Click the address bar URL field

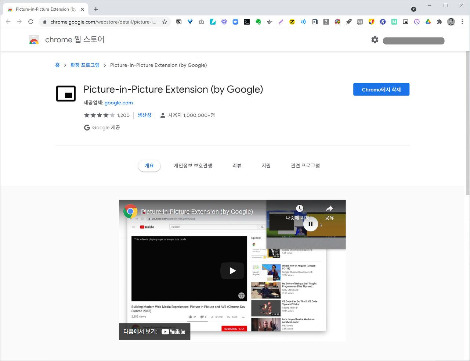point(103,22)
